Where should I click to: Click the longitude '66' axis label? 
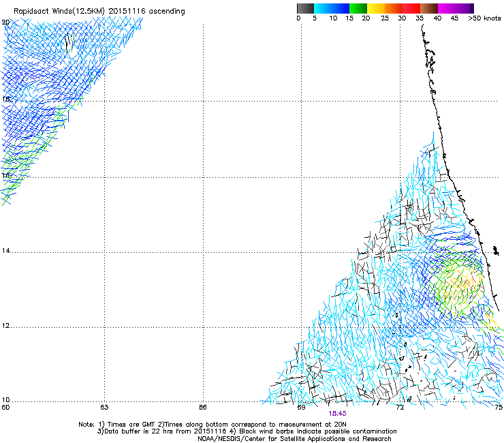[202, 408]
